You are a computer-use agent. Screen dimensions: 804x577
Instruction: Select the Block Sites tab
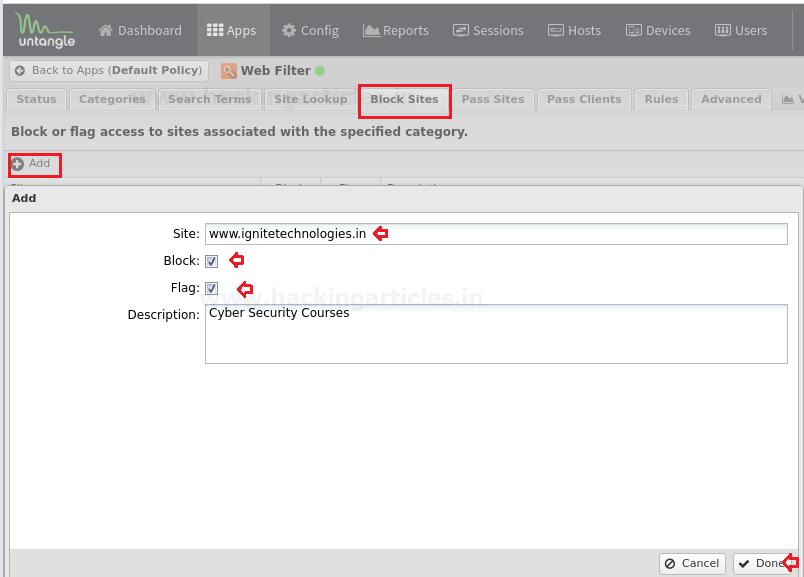point(405,100)
